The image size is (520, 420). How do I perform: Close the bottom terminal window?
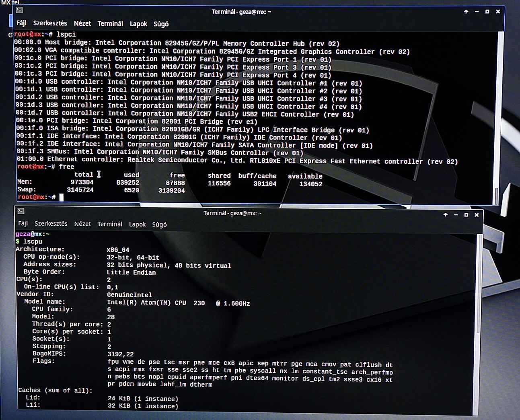pyautogui.click(x=477, y=215)
